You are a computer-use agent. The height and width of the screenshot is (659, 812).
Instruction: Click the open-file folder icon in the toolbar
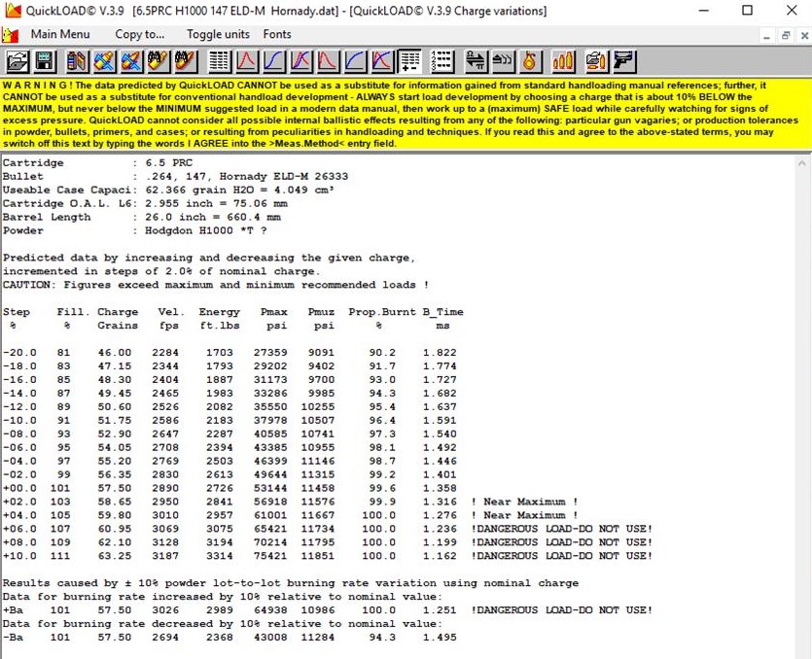pos(18,61)
